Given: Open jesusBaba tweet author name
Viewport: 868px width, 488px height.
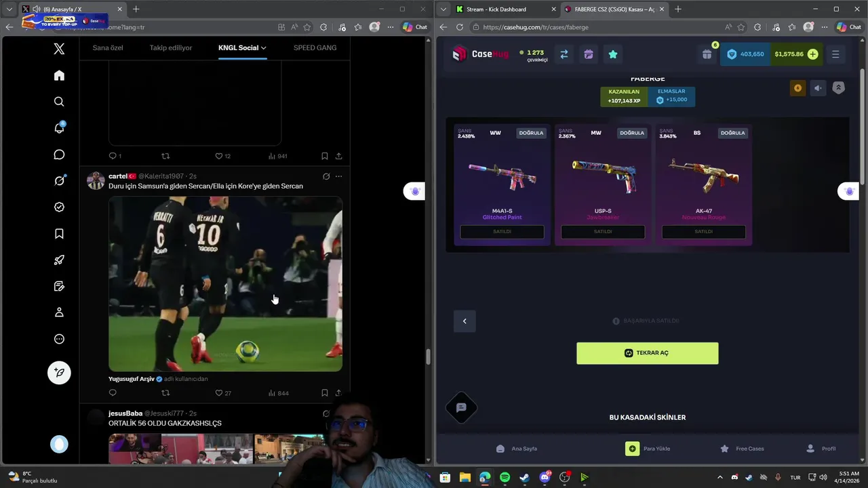Looking at the screenshot, I should click(x=125, y=413).
